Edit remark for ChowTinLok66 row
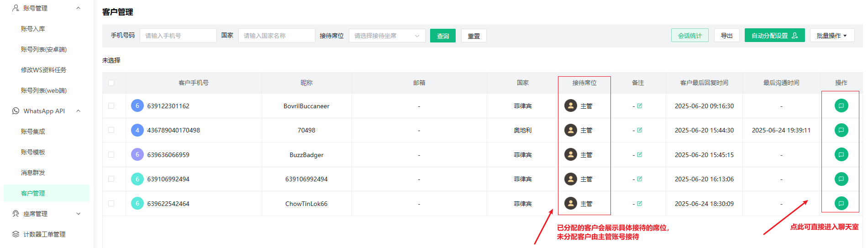Screen dimensions: 868x248 [640, 203]
